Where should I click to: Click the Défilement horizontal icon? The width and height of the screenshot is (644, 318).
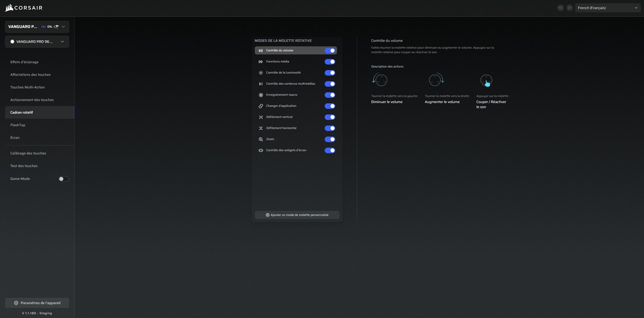pos(261,128)
